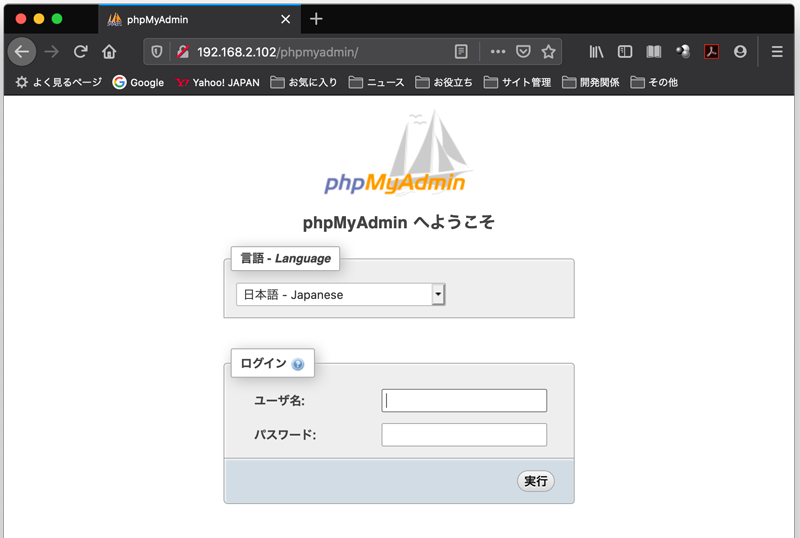Click the 言語 - Language legend label
800x538 pixels.
click(286, 259)
